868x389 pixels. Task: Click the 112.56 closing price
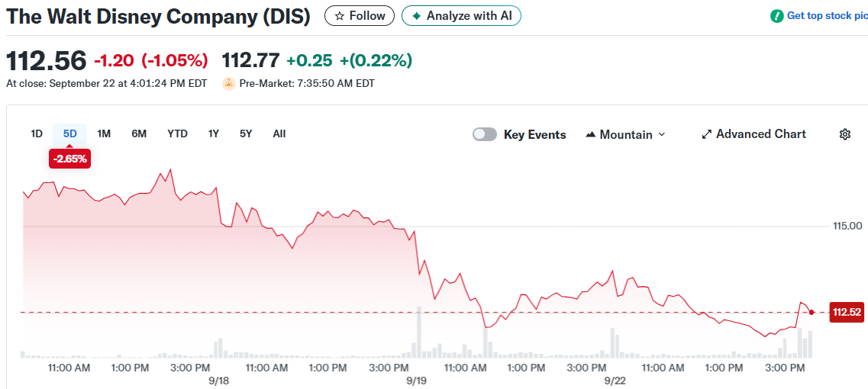(x=47, y=60)
